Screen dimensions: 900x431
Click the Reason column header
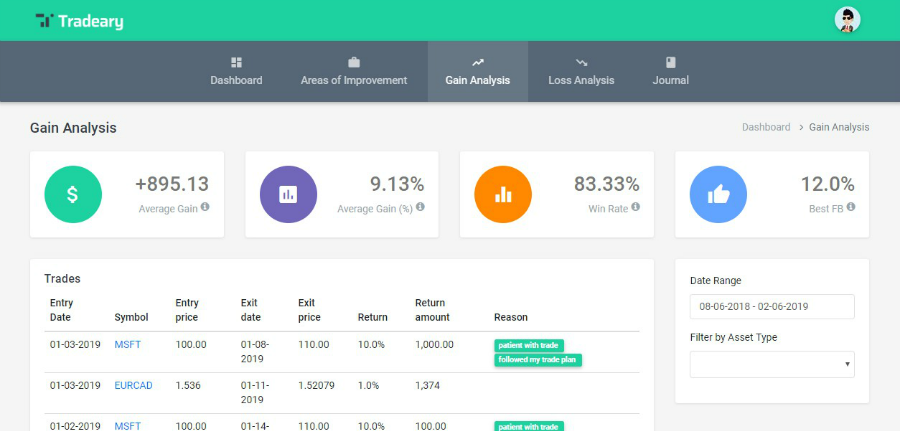pyautogui.click(x=511, y=317)
